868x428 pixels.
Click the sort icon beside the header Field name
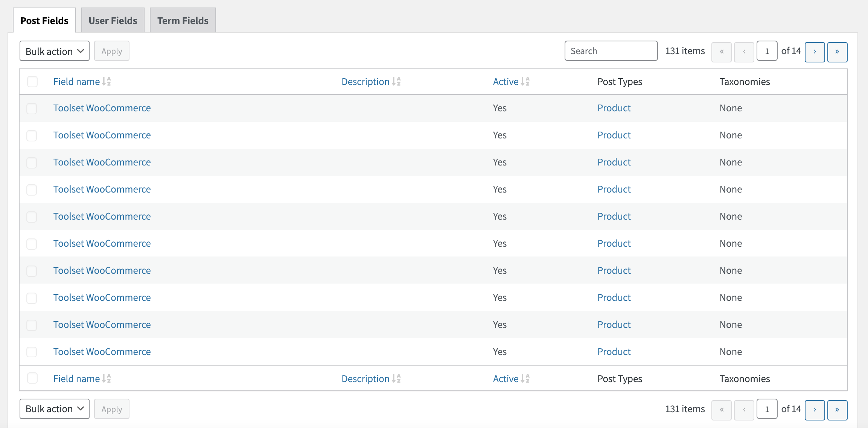(x=107, y=81)
